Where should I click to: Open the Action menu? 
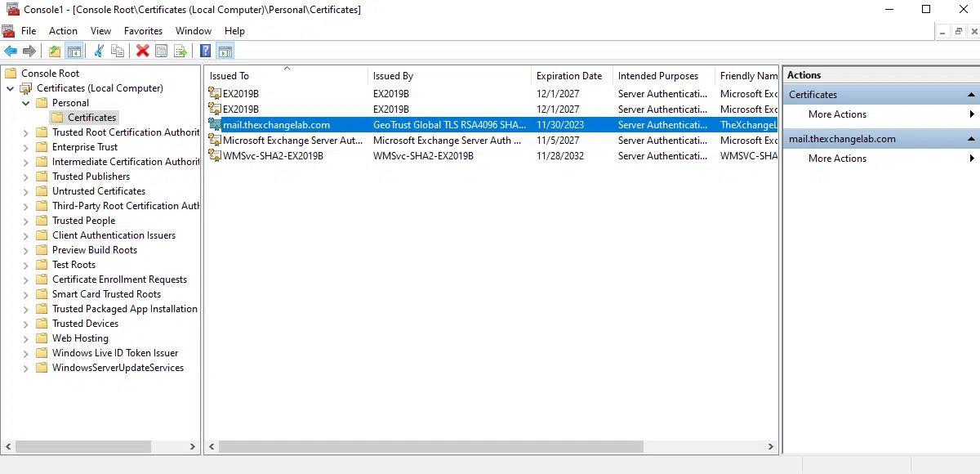63,31
